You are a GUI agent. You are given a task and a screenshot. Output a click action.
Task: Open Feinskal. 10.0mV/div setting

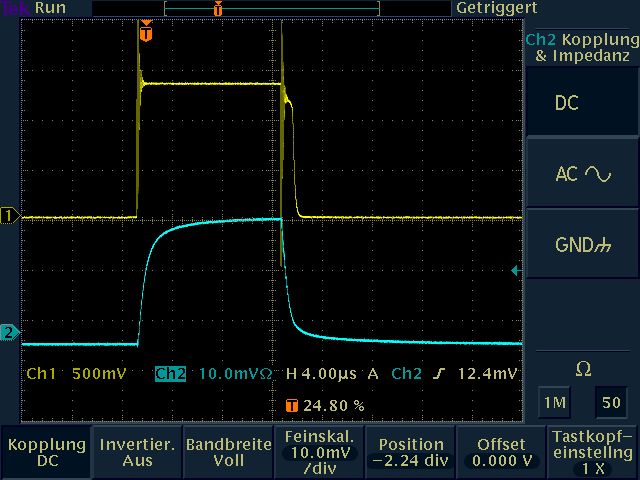click(x=319, y=453)
